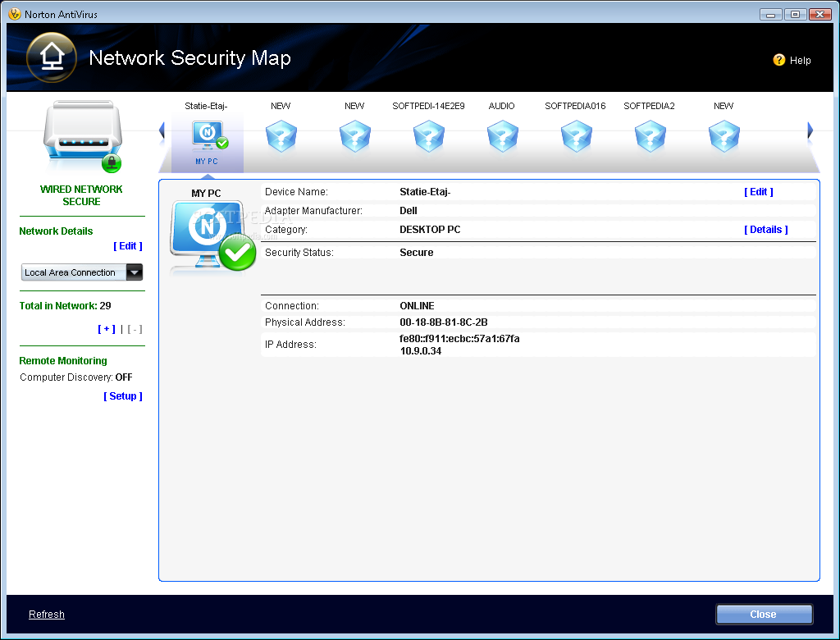The width and height of the screenshot is (840, 640).
Task: Open the Local Area Connection dropdown
Action: point(81,272)
